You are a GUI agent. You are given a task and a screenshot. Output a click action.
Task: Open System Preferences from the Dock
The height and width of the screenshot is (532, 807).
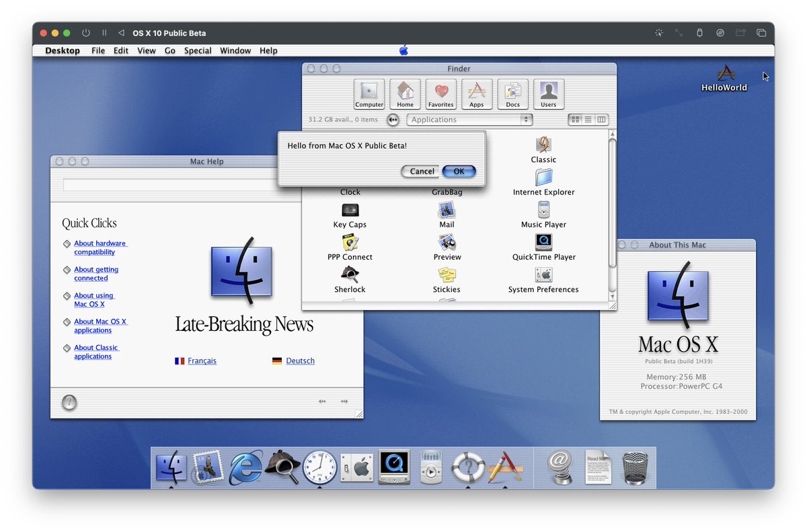[x=356, y=467]
